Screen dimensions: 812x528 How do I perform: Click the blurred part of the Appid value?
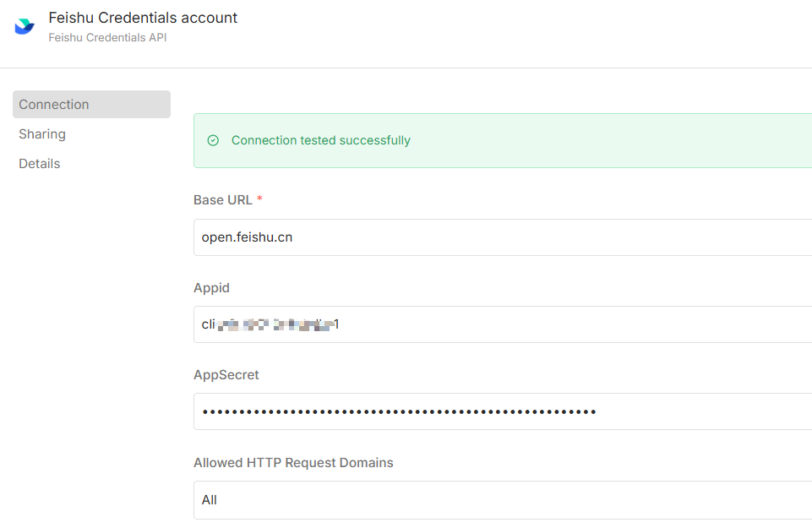tap(275, 324)
